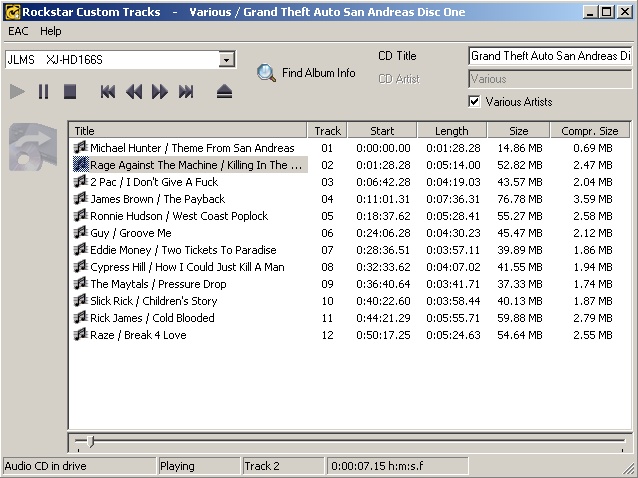
Task: Sort by the Length column header
Action: pos(452,131)
